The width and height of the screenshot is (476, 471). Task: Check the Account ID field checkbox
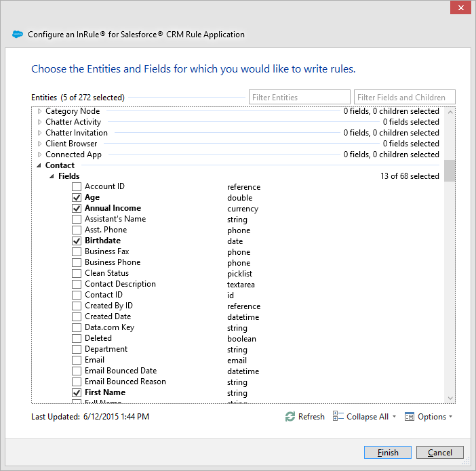pos(77,186)
